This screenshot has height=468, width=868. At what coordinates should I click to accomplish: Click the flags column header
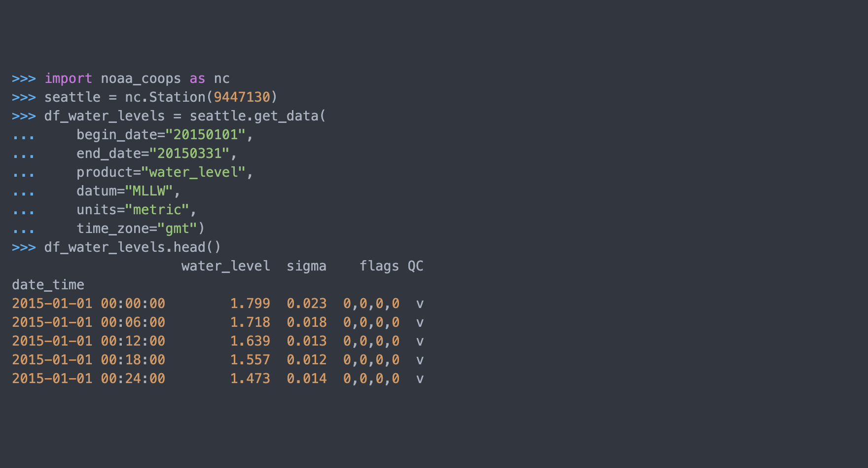pyautogui.click(x=379, y=266)
